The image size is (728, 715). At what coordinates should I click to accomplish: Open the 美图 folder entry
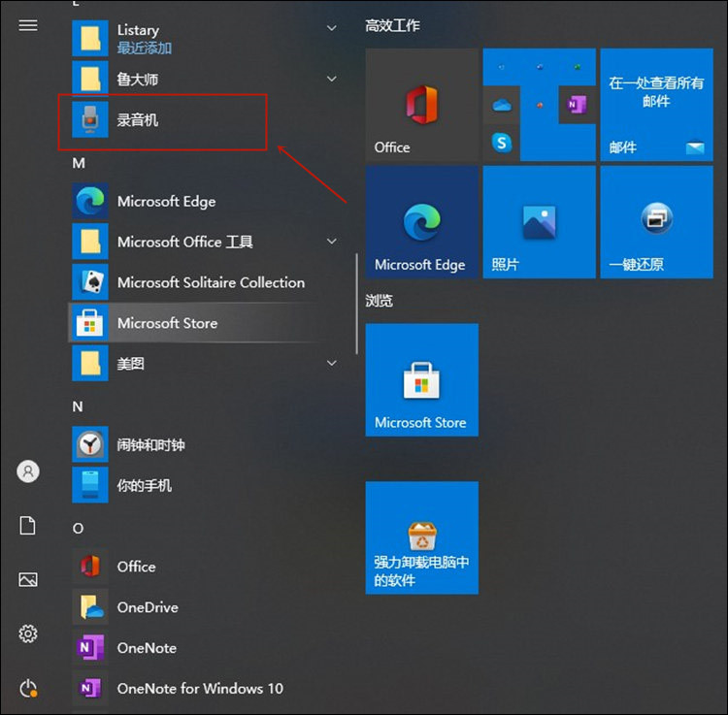pos(203,363)
